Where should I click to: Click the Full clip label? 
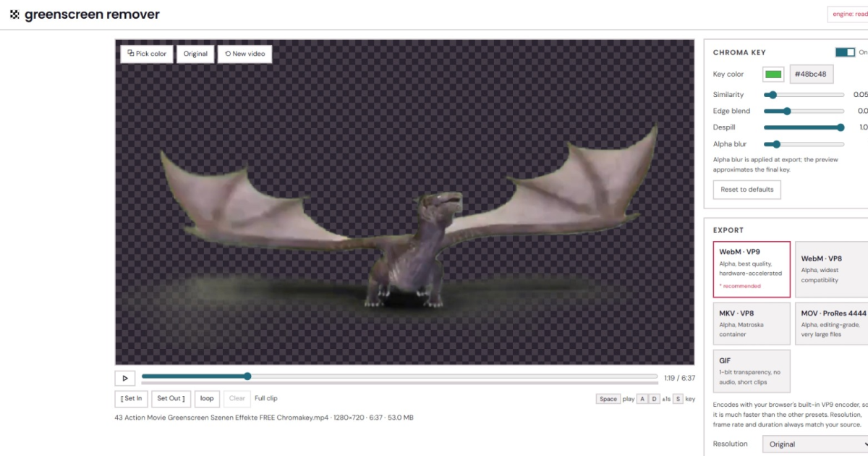[x=265, y=398]
